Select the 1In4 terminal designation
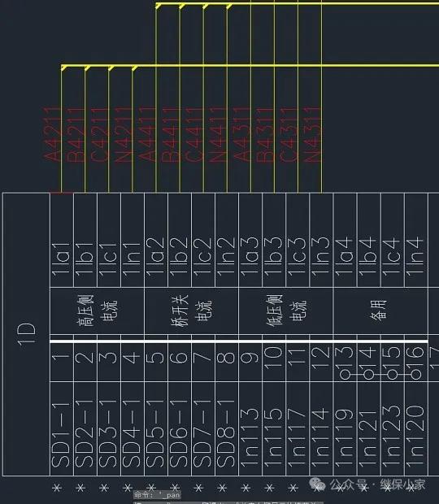Viewport: 439px width, 504px height. [x=416, y=257]
